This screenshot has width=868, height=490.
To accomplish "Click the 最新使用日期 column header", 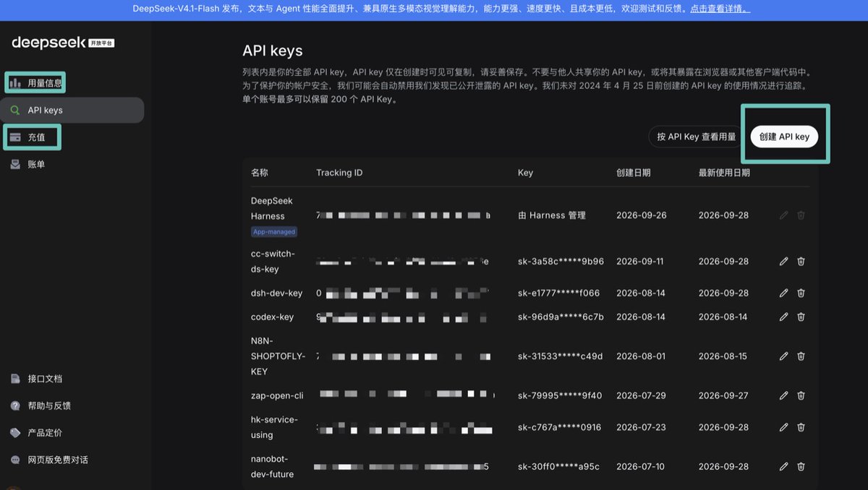I will (x=724, y=173).
